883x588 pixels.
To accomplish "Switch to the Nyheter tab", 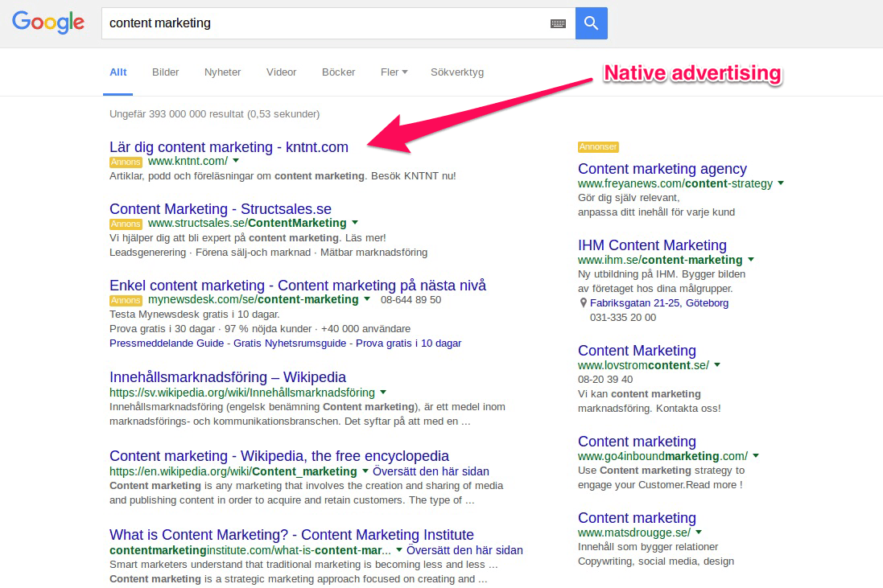I will (x=222, y=72).
